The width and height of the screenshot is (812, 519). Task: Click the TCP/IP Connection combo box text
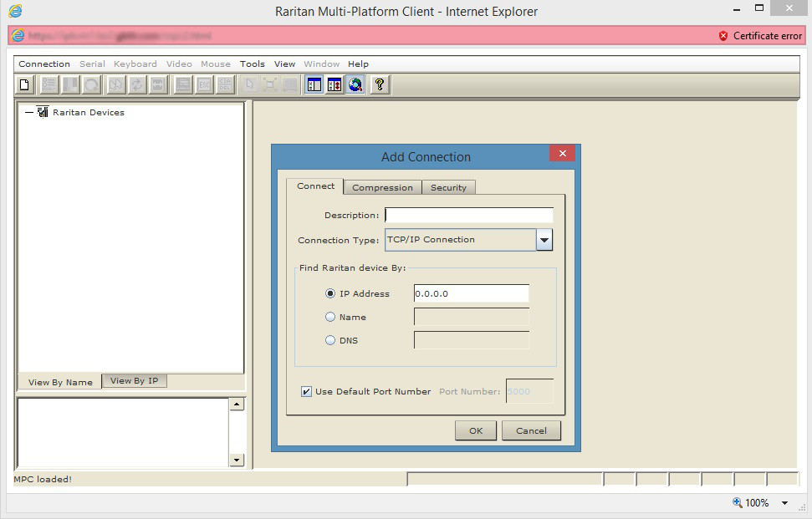pos(431,240)
